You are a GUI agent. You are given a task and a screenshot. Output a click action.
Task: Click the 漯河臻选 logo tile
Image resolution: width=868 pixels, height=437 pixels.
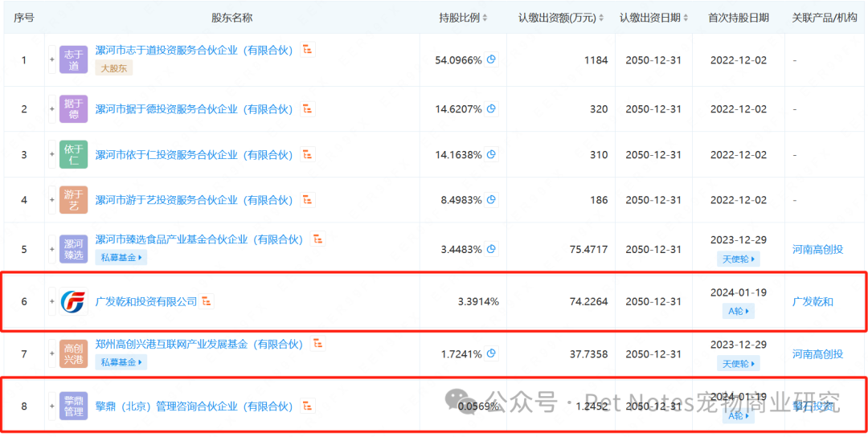(73, 249)
